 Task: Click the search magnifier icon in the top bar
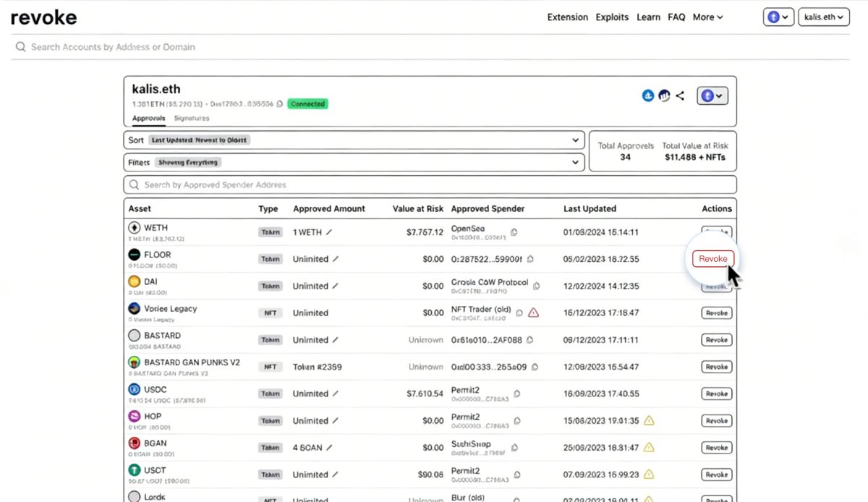click(x=20, y=47)
